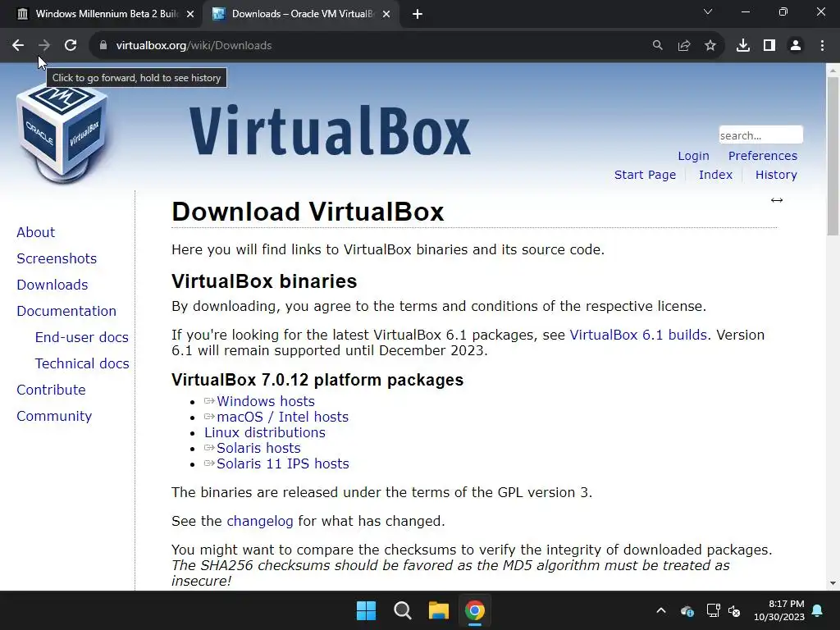
Task: Click the forward navigation arrow
Action: (x=44, y=46)
